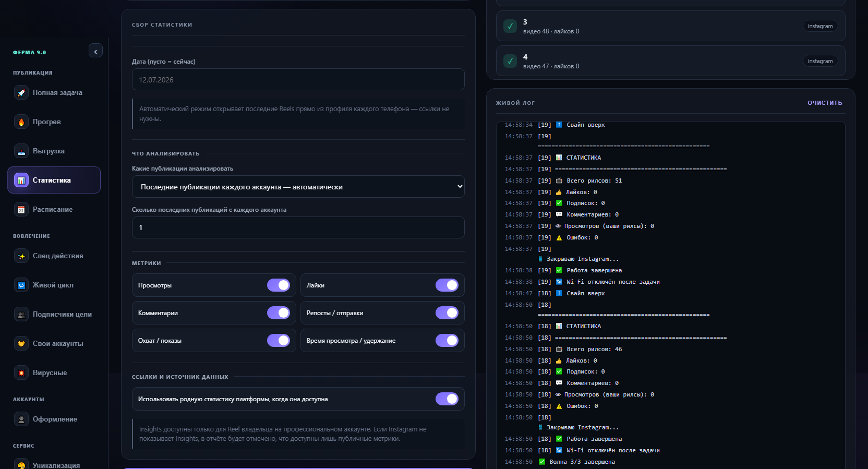Image resolution: width=868 pixels, height=469 pixels.
Task: Click the heart icon for Свои аккаунты
Action: pos(21,344)
